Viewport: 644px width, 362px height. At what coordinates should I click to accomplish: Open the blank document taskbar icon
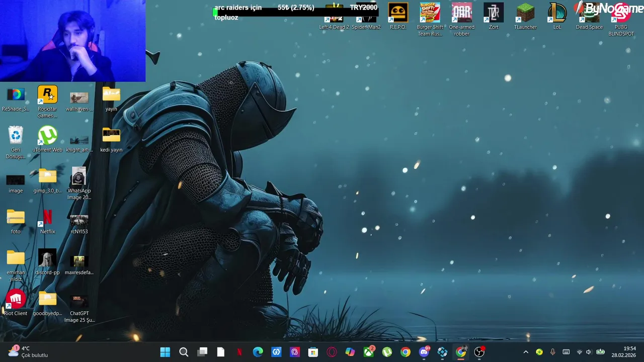221,352
